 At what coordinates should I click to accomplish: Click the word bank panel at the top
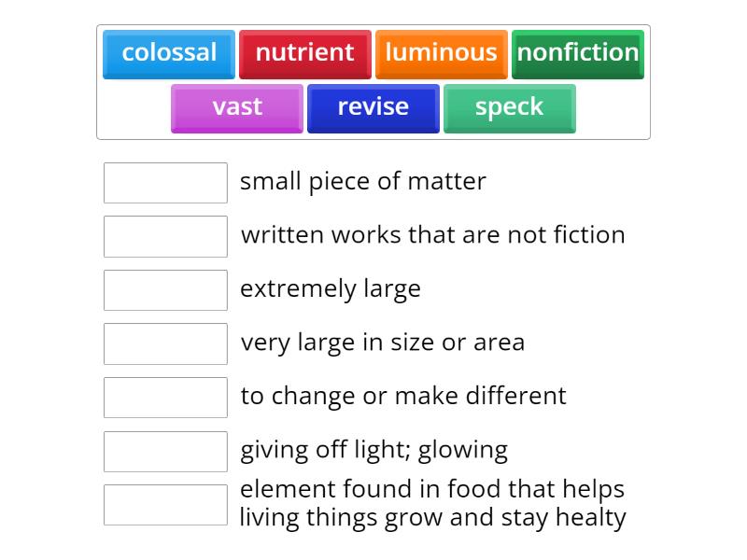[373, 79]
